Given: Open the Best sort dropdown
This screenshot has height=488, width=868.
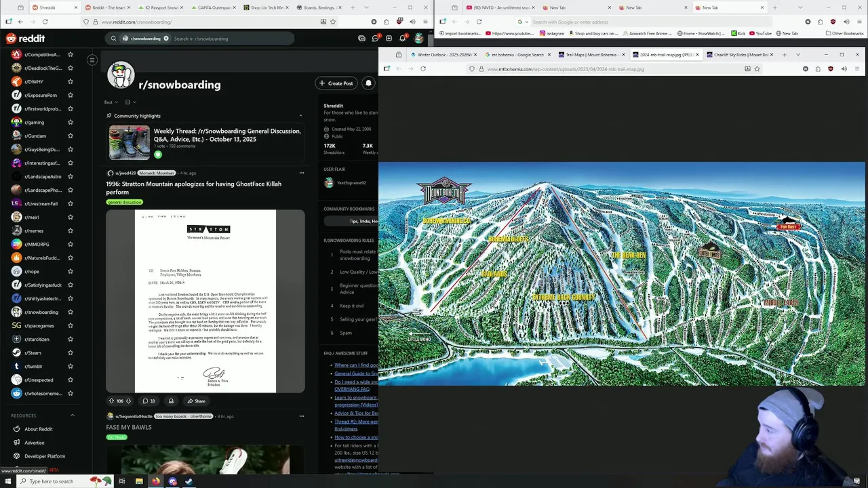Looking at the screenshot, I should click(111, 102).
